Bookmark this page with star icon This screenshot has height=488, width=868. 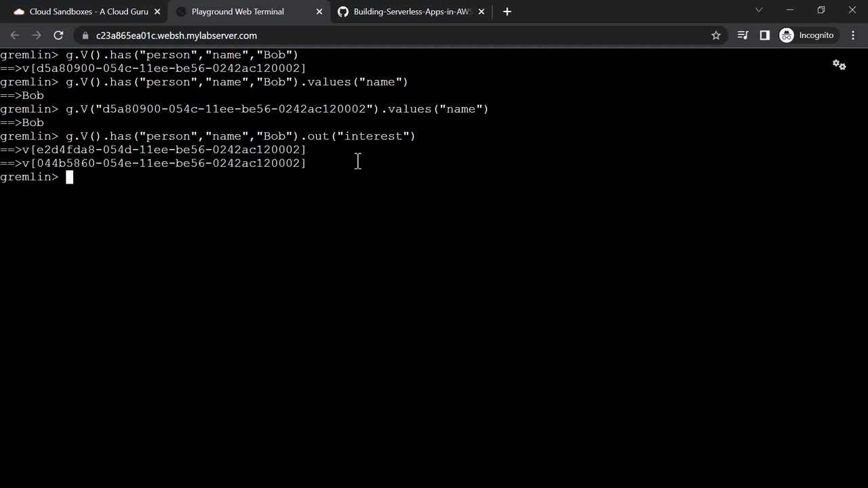[716, 35]
